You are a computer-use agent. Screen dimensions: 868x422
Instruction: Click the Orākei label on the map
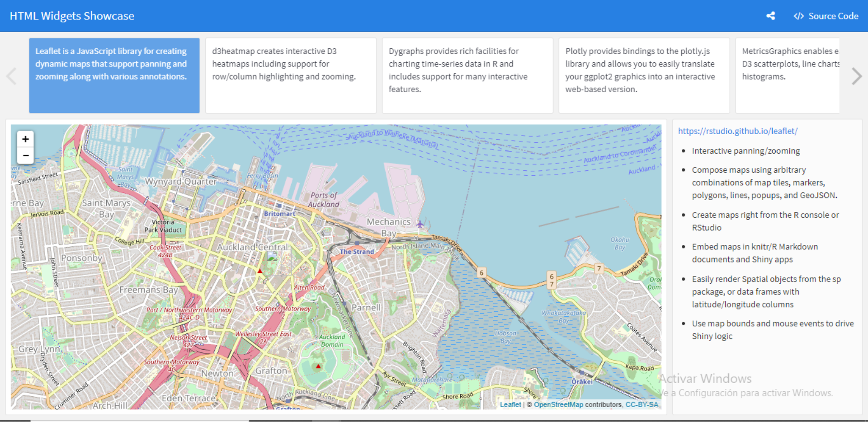point(582,382)
